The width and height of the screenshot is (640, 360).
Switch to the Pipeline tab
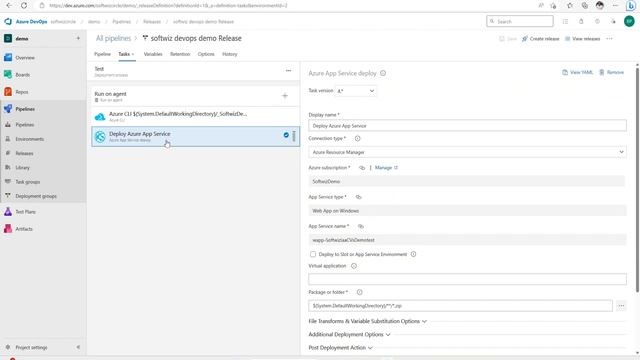click(102, 54)
